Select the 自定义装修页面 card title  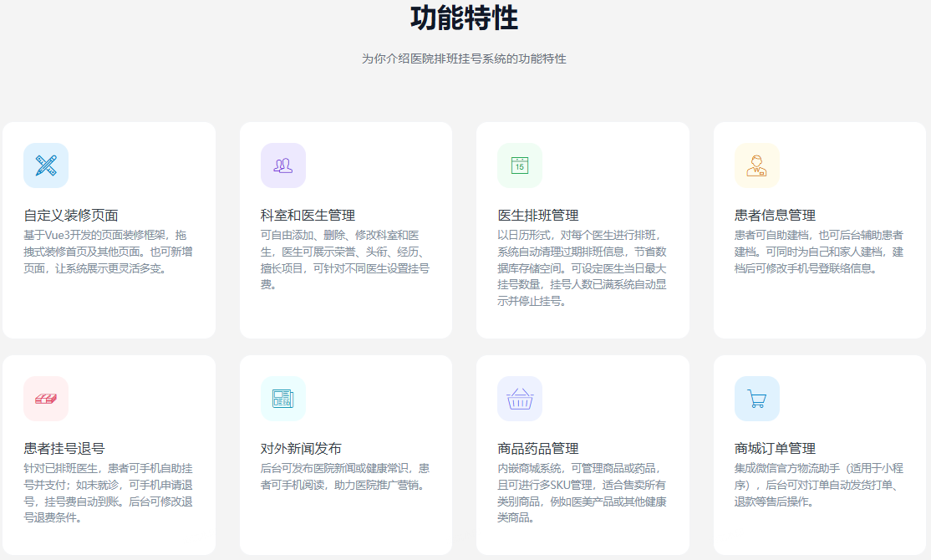pos(71,216)
